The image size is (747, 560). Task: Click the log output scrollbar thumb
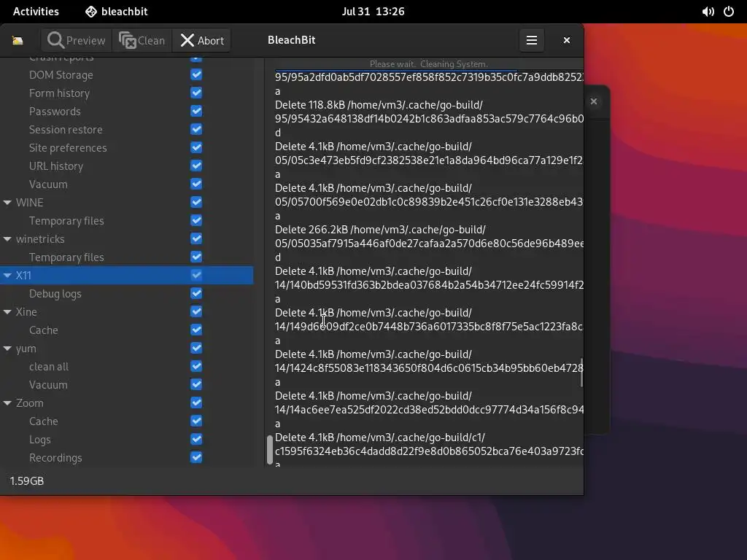581,373
